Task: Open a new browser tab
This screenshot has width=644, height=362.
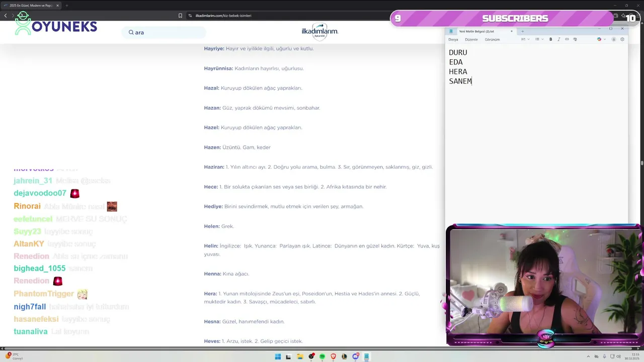Action: pos(66,6)
